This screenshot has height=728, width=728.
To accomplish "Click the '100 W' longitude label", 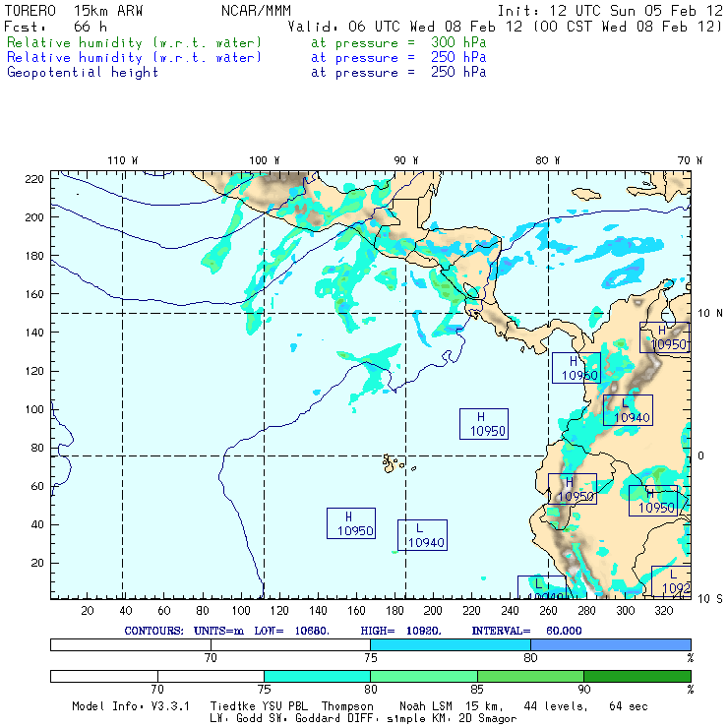I will pos(265,160).
